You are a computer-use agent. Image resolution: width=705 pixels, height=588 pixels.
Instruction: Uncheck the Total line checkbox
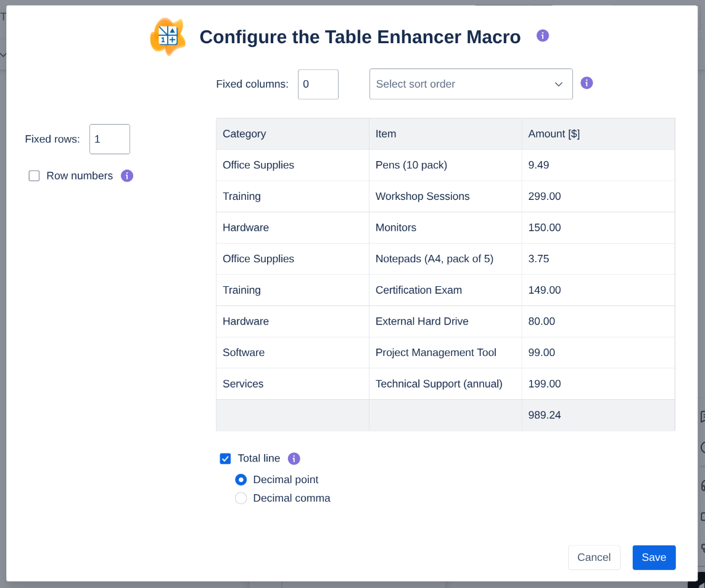(226, 458)
